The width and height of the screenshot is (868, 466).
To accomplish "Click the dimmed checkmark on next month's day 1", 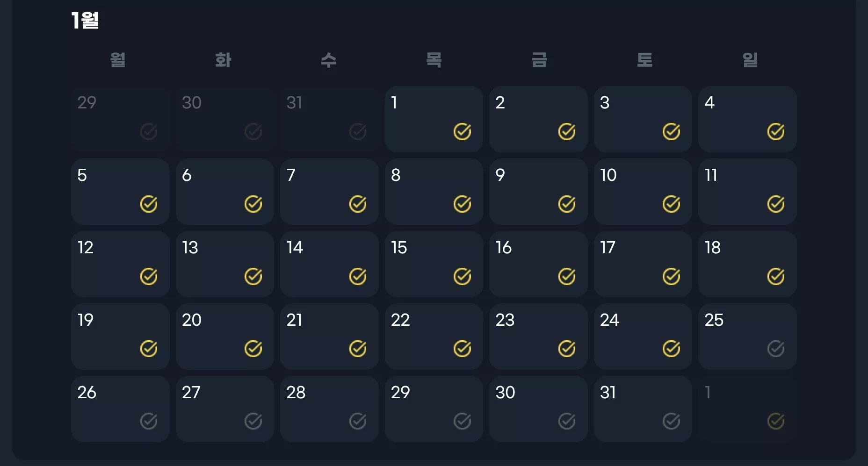I will tap(775, 421).
